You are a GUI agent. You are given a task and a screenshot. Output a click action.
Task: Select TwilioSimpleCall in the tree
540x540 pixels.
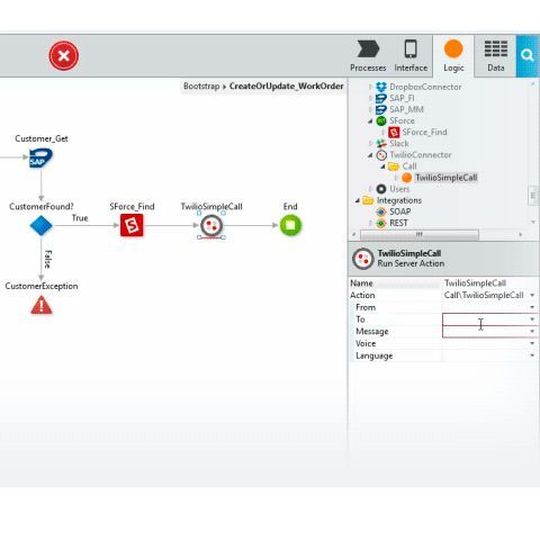(x=446, y=178)
